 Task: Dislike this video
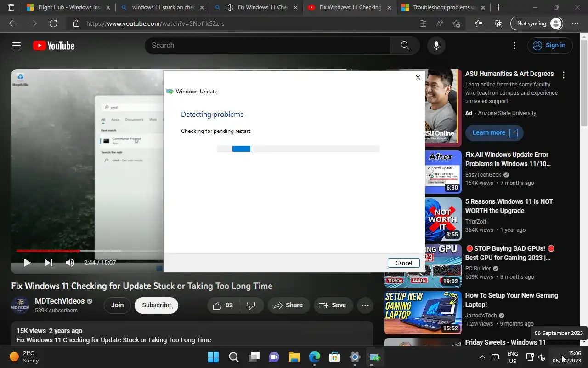pyautogui.click(x=251, y=305)
